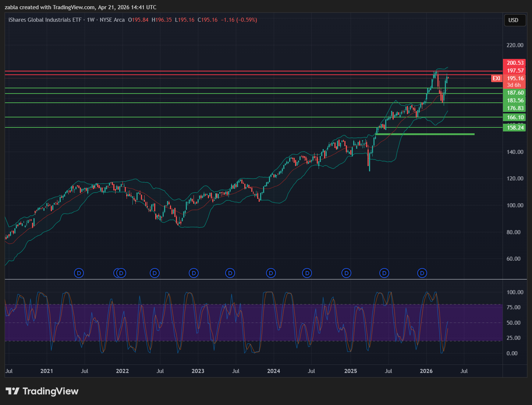Click the dividend D marker just before 2024
Screen dimensions: 532x405
pos(271,273)
